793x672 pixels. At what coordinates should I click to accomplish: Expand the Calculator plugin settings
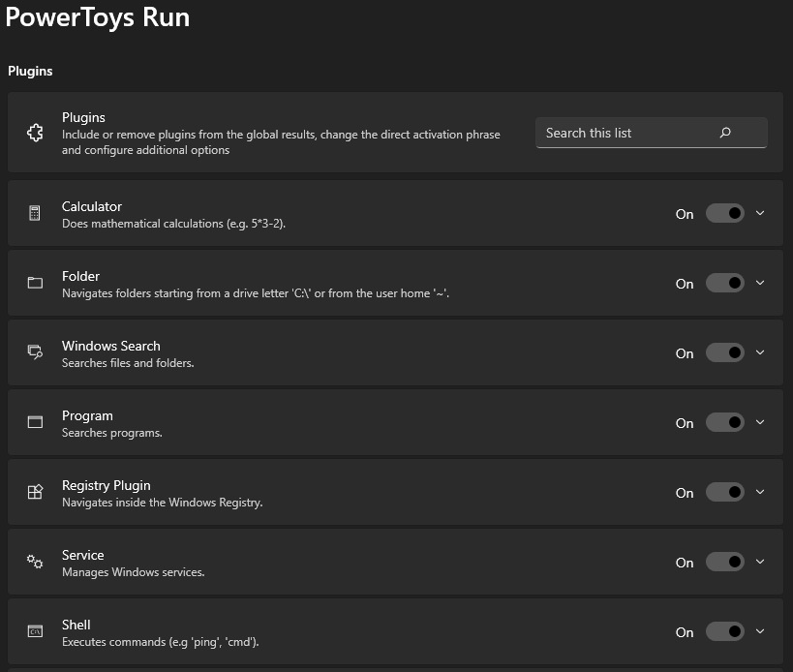coord(761,213)
